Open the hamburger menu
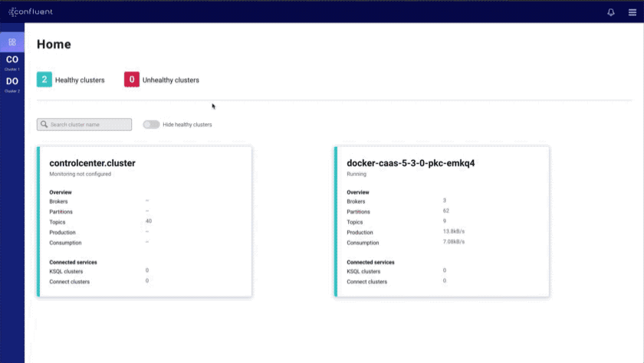 pyautogui.click(x=632, y=12)
